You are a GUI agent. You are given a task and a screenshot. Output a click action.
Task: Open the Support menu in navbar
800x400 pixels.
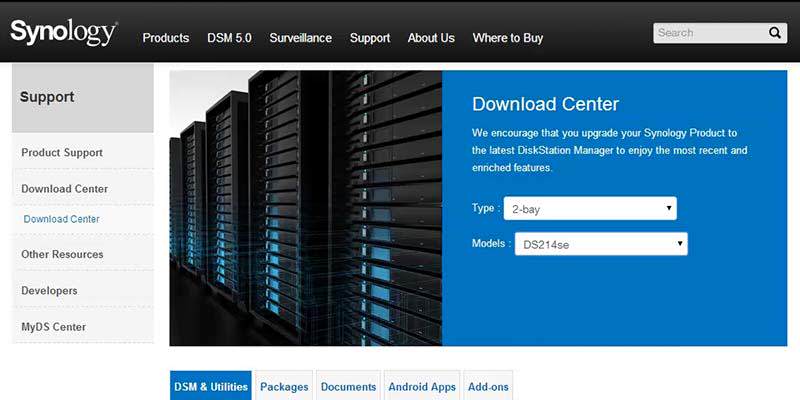(370, 38)
